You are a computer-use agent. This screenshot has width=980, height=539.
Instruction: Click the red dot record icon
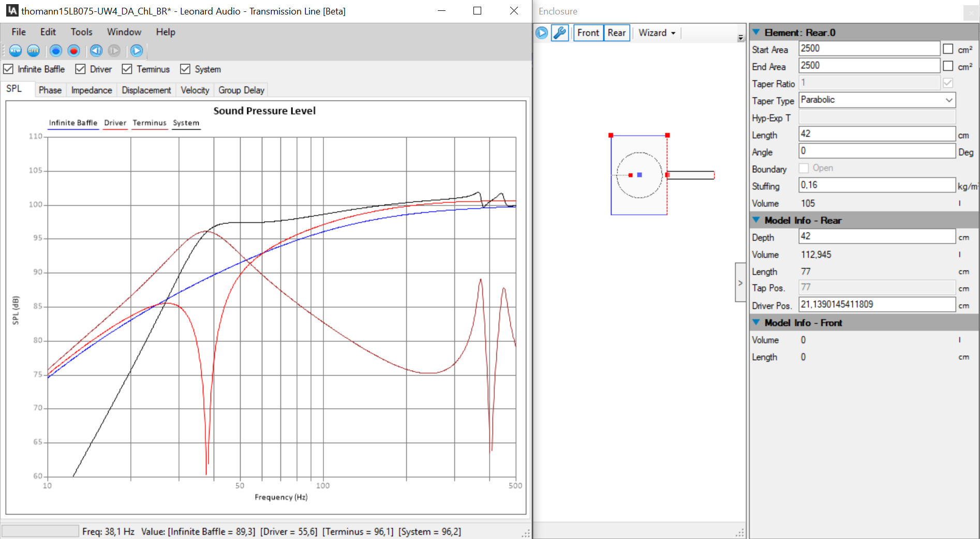coord(74,51)
